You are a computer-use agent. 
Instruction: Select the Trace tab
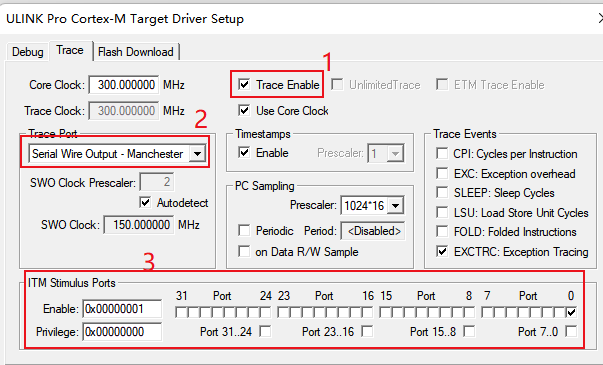click(70, 50)
